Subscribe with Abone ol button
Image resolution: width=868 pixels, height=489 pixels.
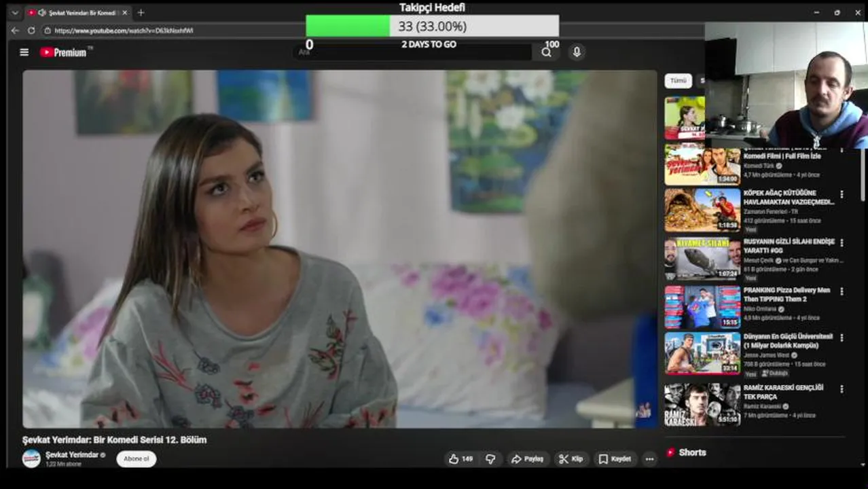click(x=136, y=459)
